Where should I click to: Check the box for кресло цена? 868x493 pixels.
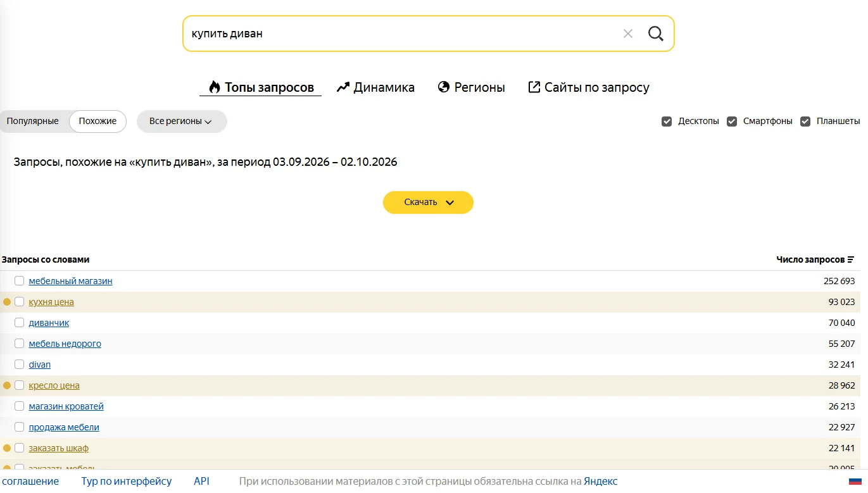point(19,385)
